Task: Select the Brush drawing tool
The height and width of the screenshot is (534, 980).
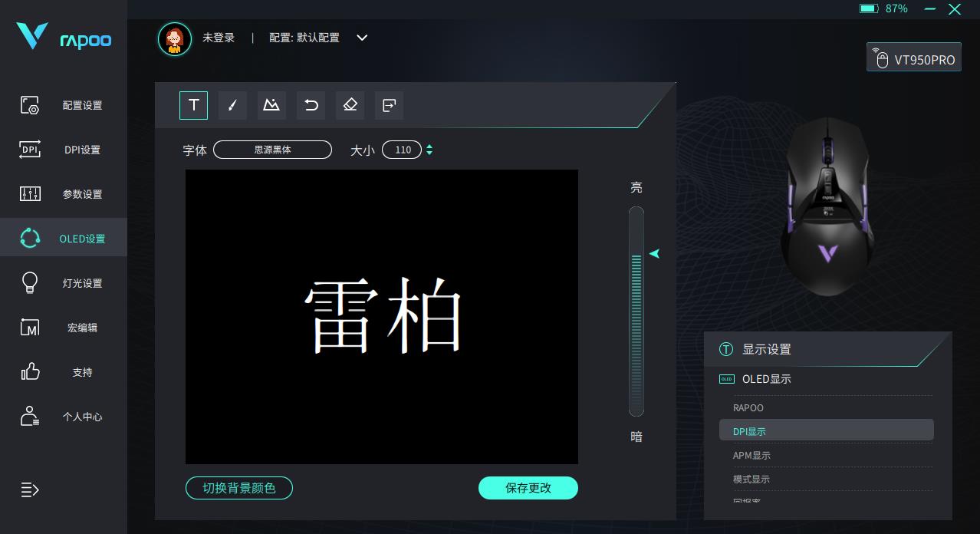Action: (232, 105)
